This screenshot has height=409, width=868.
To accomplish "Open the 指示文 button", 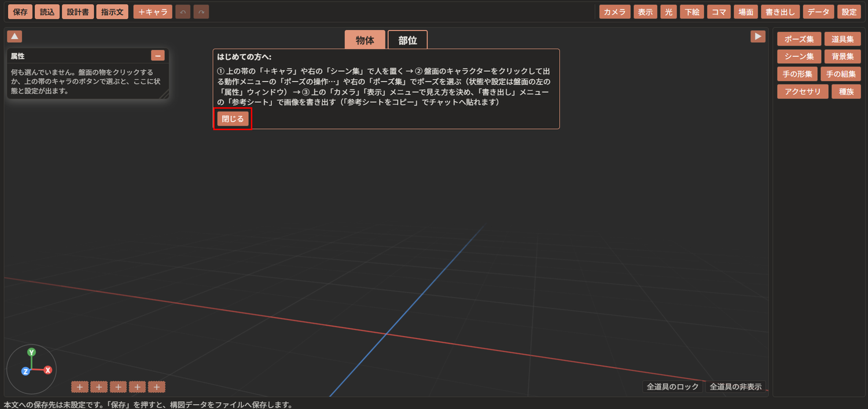I will pyautogui.click(x=112, y=12).
